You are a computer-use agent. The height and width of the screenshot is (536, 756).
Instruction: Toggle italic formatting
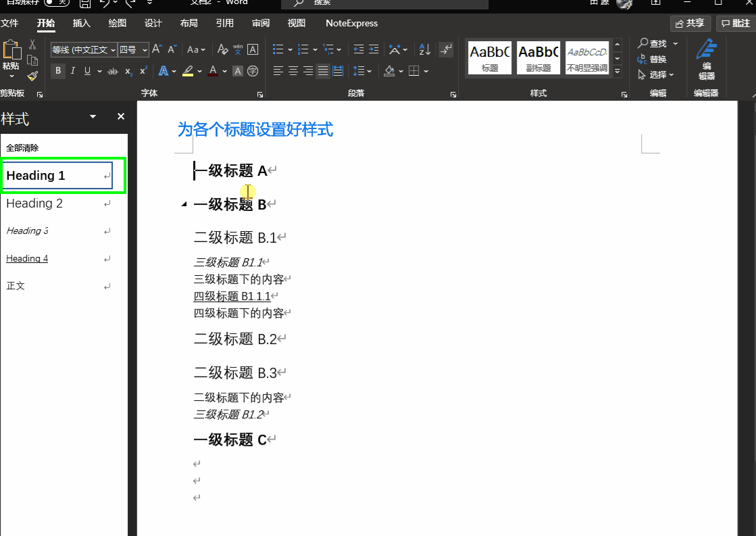73,70
